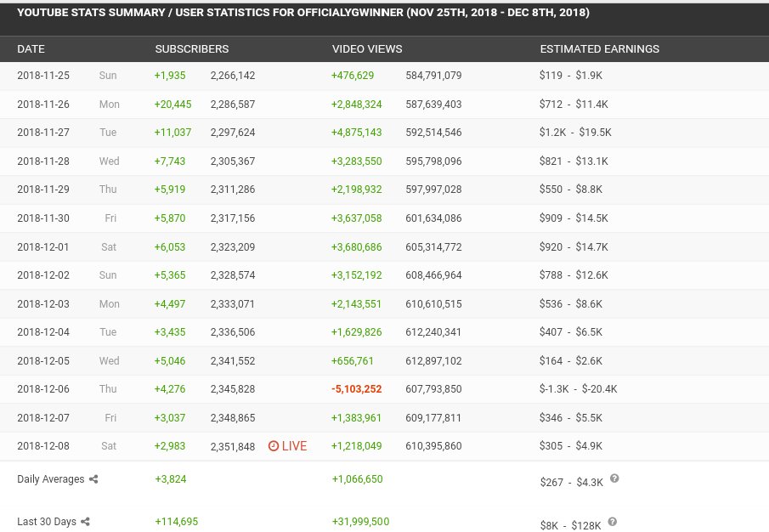This screenshot has width=769, height=532.
Task: Click date 2018-11-28
Action: pos(43,161)
